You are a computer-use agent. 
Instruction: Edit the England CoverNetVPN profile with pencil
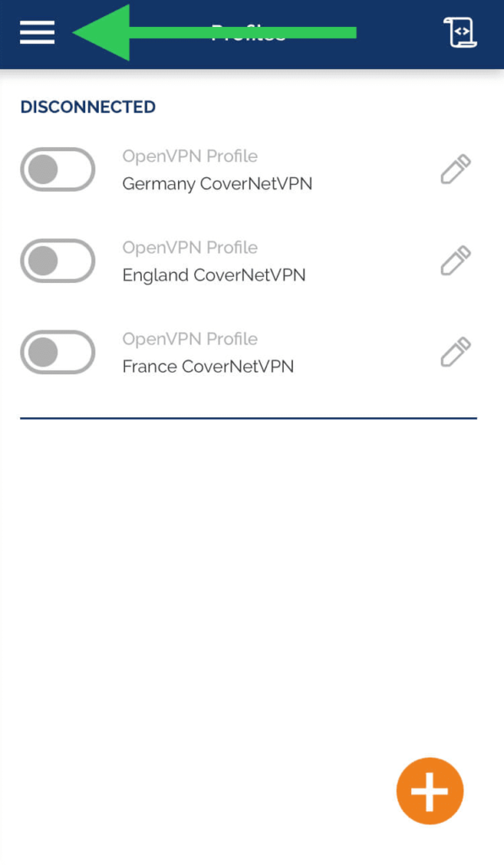click(456, 260)
